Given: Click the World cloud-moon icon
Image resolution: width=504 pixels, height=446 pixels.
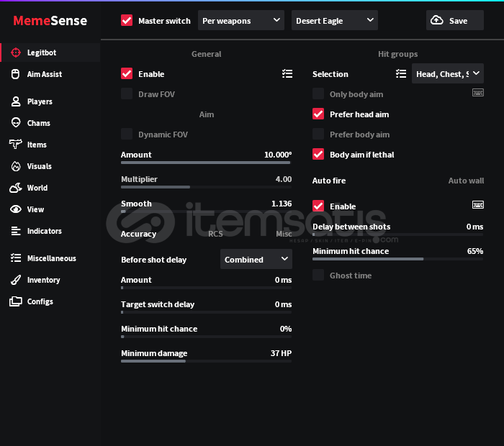Looking at the screenshot, I should [x=15, y=188].
